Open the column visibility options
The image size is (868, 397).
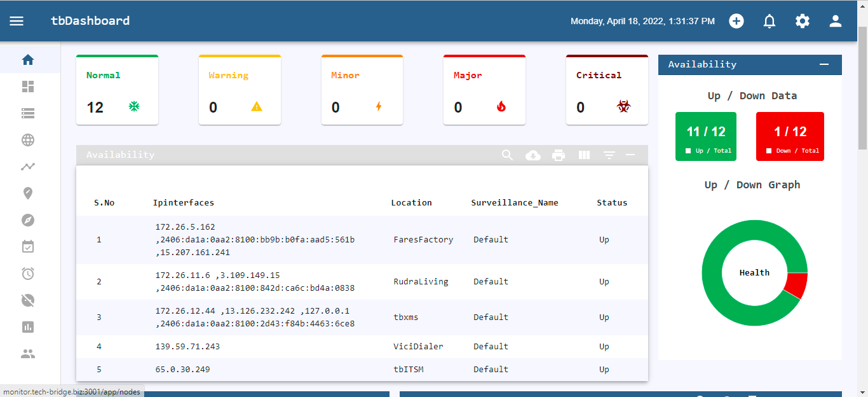tap(583, 155)
